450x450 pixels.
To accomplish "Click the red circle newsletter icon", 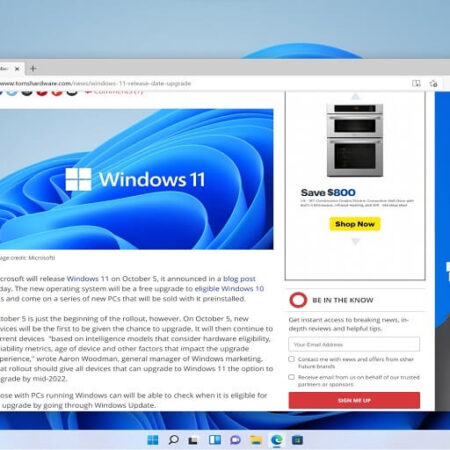I will pyautogui.click(x=298, y=300).
